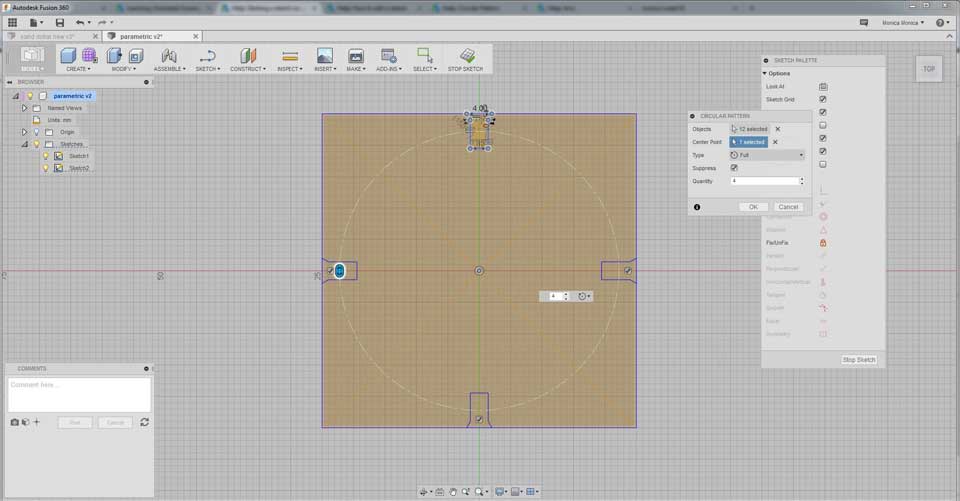Click the Fix/UnFix lock constraint icon

pyautogui.click(x=823, y=243)
